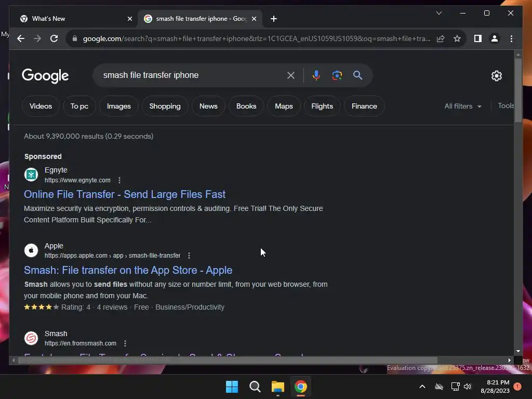Filter results by Flights
This screenshot has height=399, width=532.
click(x=322, y=106)
